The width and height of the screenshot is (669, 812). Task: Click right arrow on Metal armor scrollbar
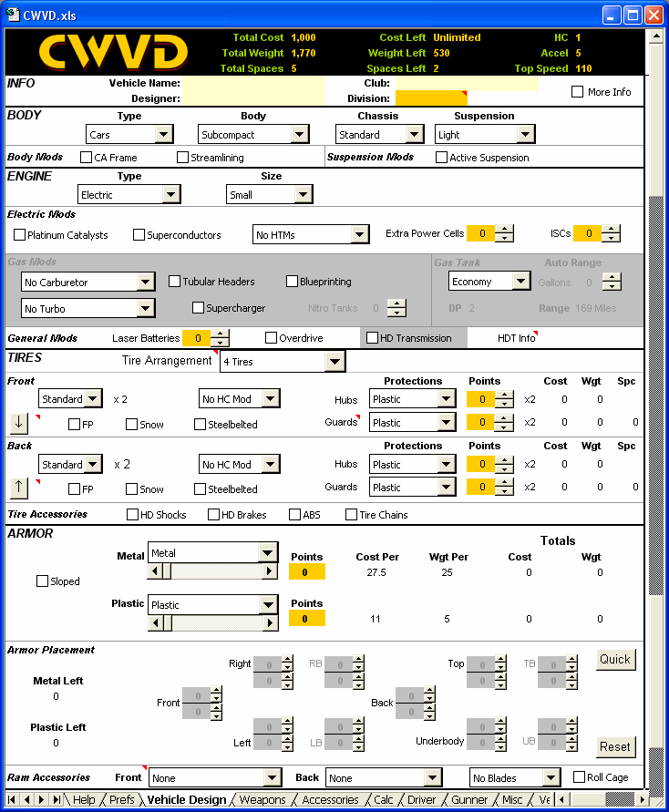pyautogui.click(x=269, y=571)
